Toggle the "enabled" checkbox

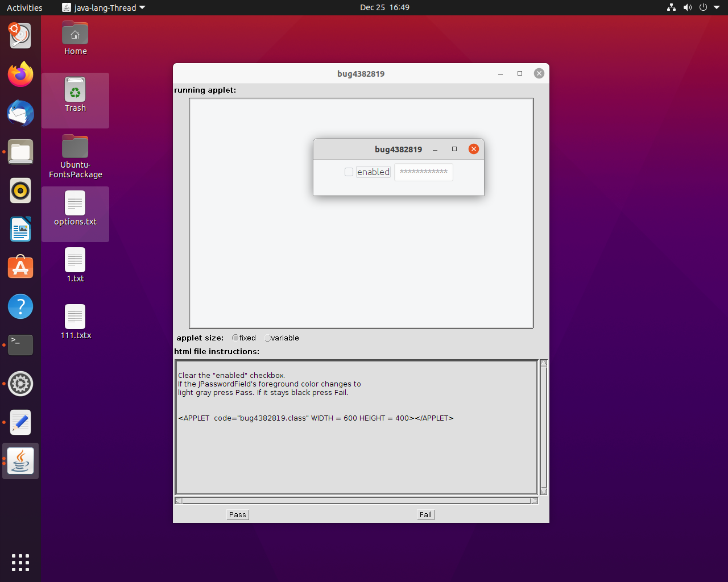pyautogui.click(x=349, y=172)
